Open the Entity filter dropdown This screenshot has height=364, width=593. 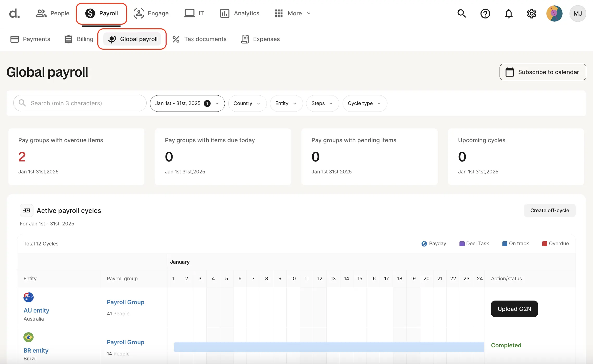[x=286, y=103]
